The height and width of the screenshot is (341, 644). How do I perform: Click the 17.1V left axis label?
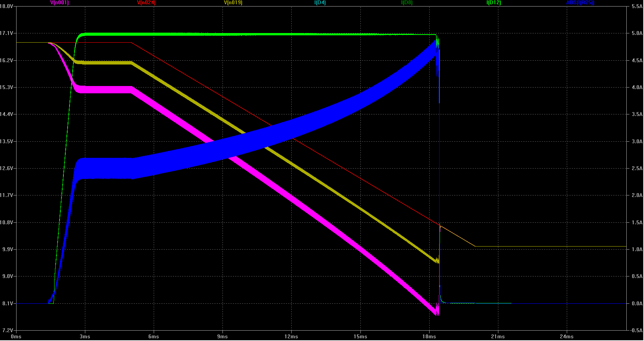(7, 33)
